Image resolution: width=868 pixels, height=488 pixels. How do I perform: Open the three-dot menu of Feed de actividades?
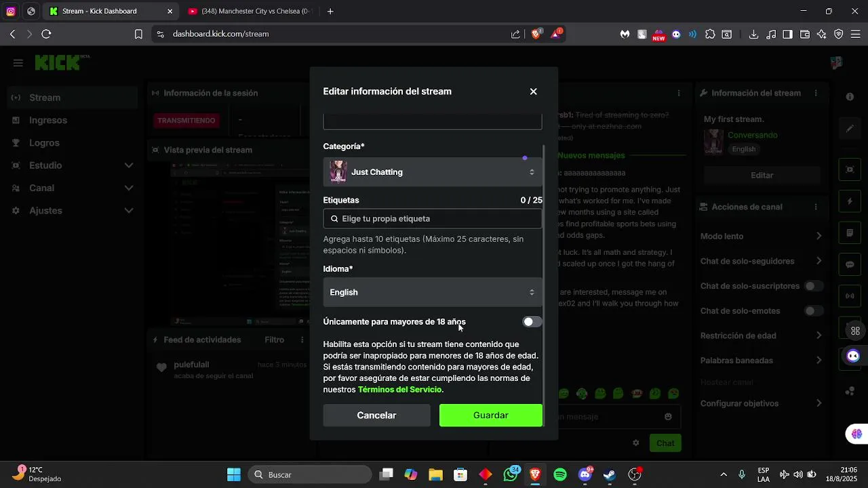[x=302, y=340]
